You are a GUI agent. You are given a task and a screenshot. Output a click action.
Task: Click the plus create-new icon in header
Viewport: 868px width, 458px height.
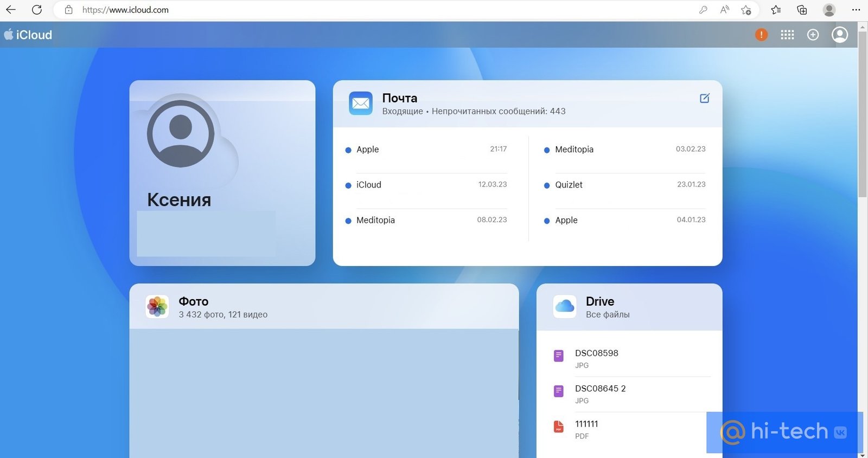[x=813, y=35]
